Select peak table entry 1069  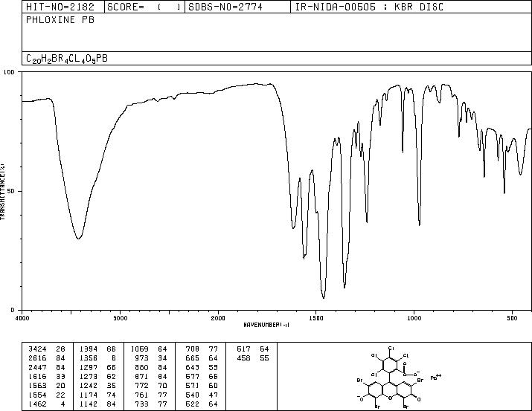(x=149, y=349)
